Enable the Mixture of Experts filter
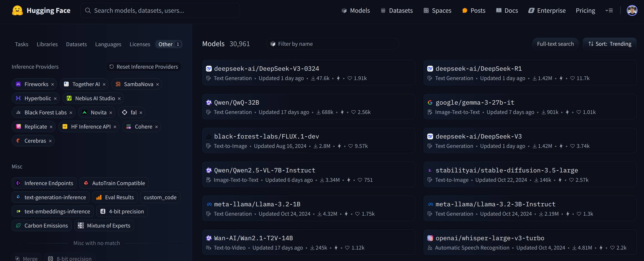The width and height of the screenshot is (644, 261). click(104, 225)
